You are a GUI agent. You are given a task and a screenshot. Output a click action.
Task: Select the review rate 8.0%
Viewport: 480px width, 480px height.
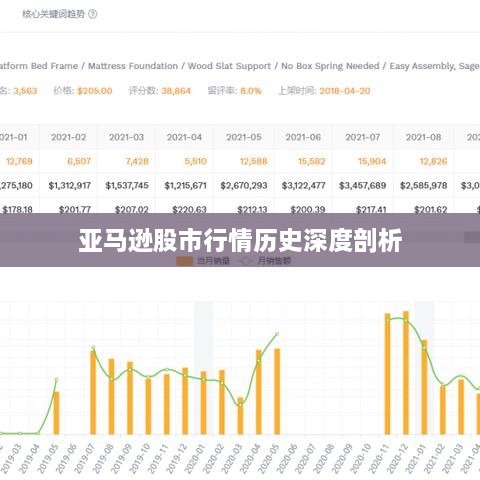(251, 91)
